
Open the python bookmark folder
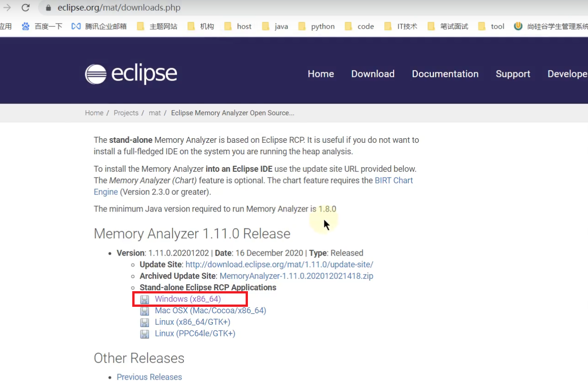(317, 26)
